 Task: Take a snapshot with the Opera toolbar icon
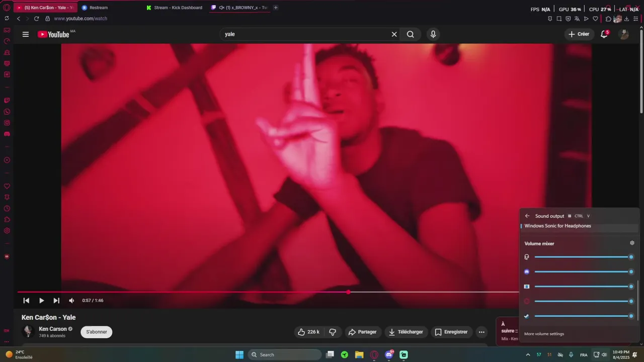[x=559, y=19]
